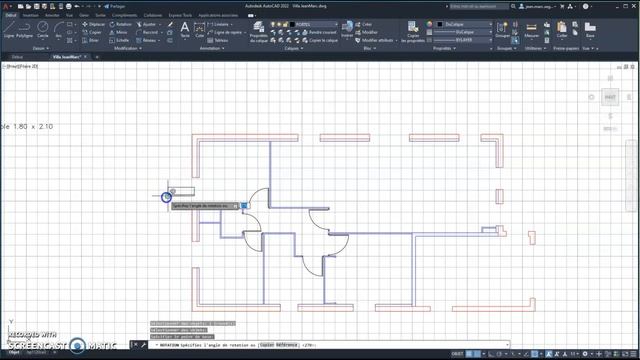Click Modifier attributs button
640x360 pixels.
pos(374,40)
